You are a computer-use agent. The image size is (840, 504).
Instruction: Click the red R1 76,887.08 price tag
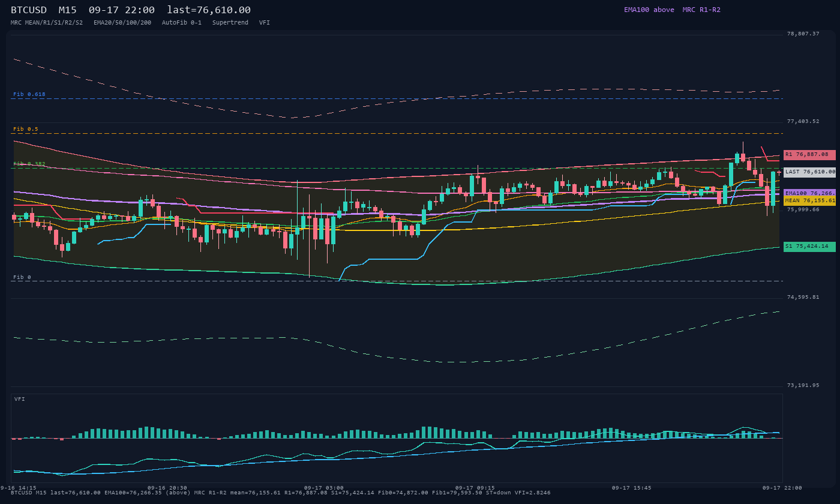tap(809, 155)
